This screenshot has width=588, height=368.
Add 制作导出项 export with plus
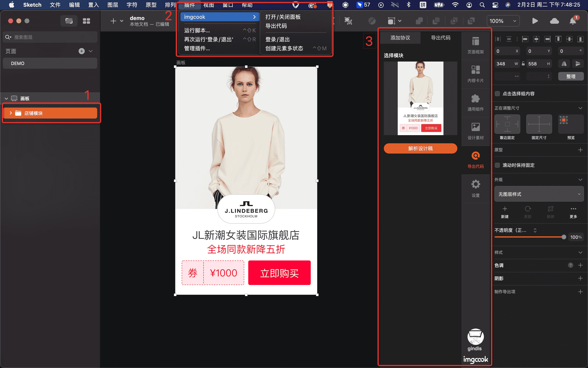(x=580, y=292)
